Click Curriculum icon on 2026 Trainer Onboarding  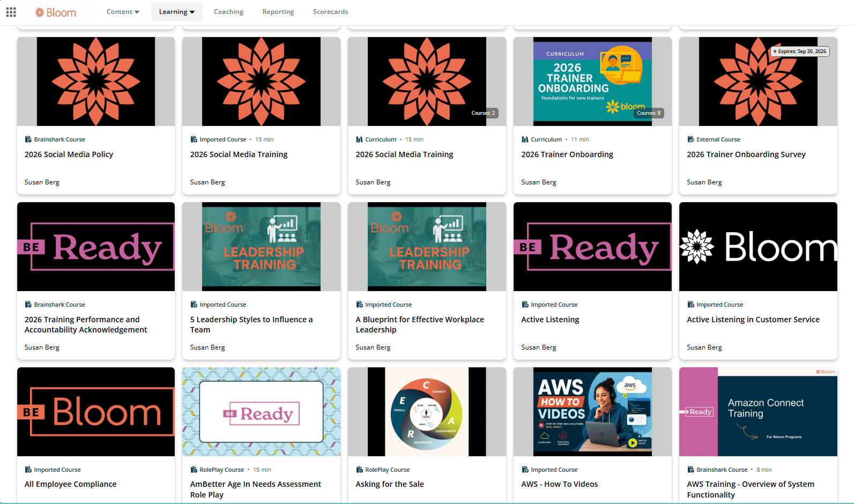click(x=525, y=139)
